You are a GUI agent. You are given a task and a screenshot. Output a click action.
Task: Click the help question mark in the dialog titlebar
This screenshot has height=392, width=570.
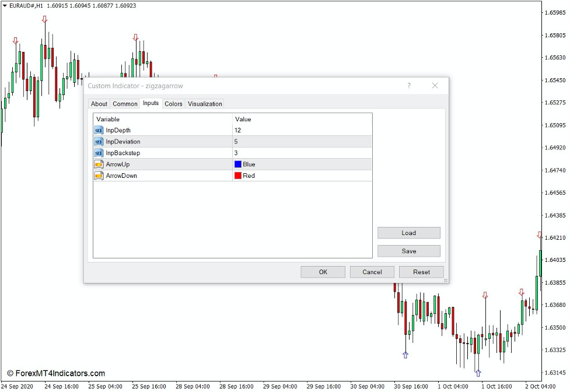click(x=408, y=85)
